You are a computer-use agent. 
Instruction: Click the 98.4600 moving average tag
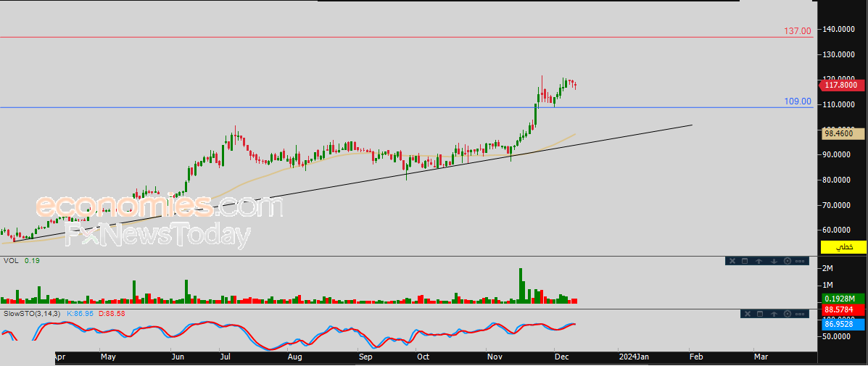click(844, 133)
